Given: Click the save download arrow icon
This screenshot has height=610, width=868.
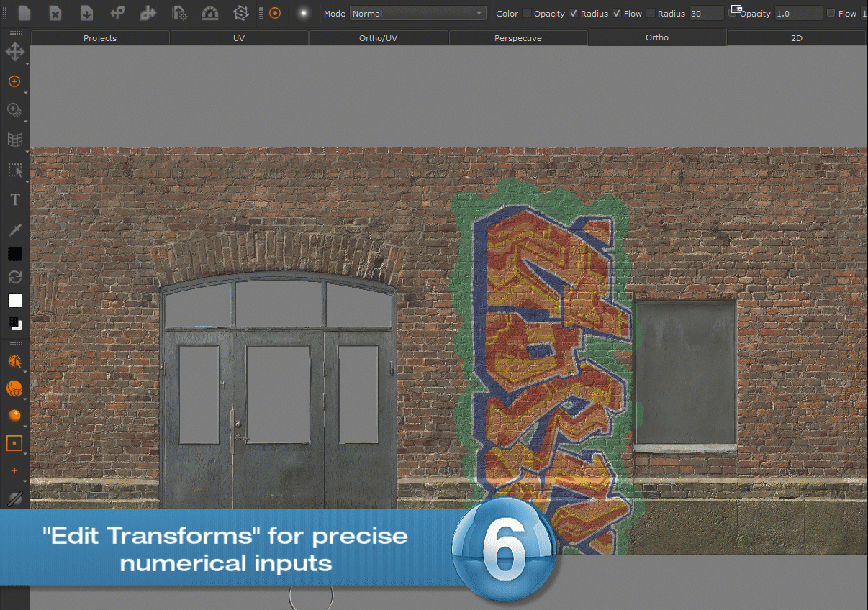Looking at the screenshot, I should (x=86, y=13).
